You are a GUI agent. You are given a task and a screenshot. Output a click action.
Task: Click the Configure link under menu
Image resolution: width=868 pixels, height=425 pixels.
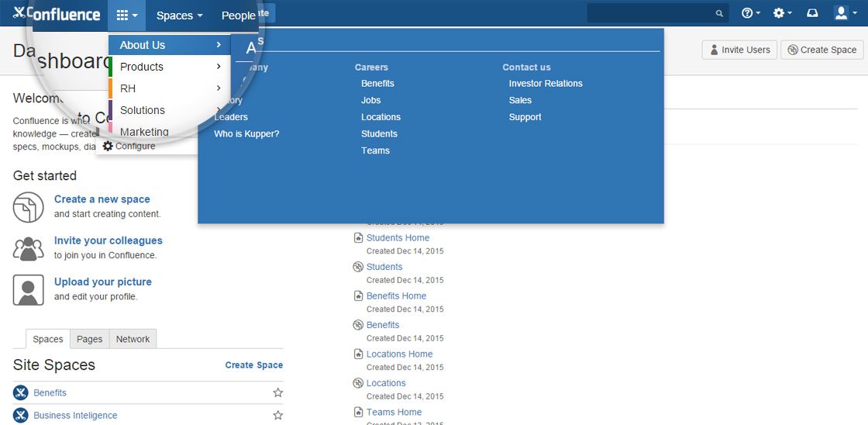tap(135, 147)
